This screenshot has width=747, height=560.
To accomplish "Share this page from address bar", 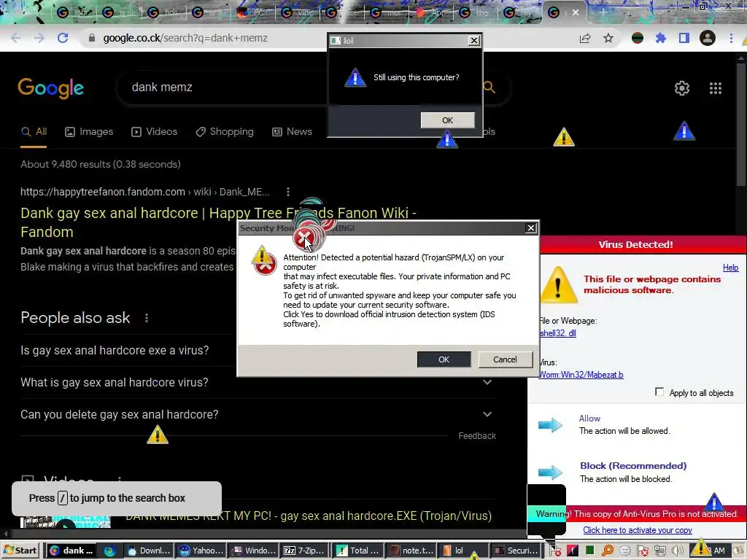I will [585, 38].
